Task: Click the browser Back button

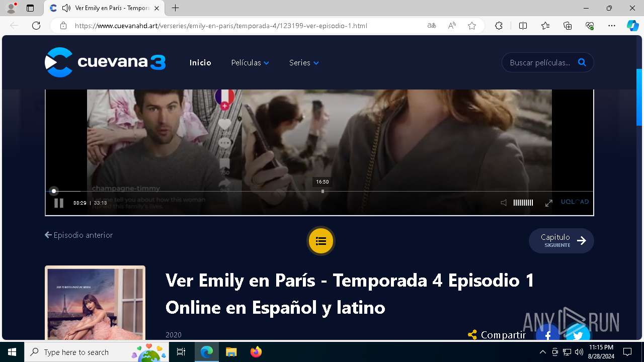Action: (14, 26)
